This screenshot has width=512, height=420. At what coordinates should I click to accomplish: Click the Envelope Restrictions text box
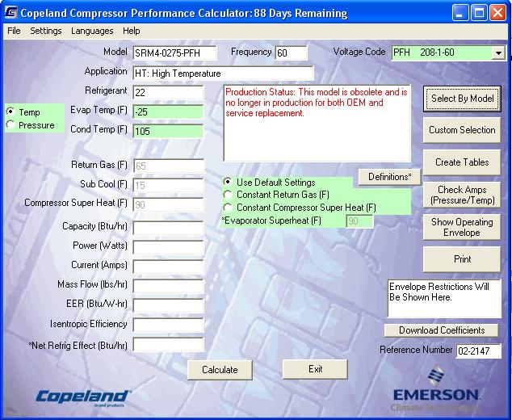point(444,299)
